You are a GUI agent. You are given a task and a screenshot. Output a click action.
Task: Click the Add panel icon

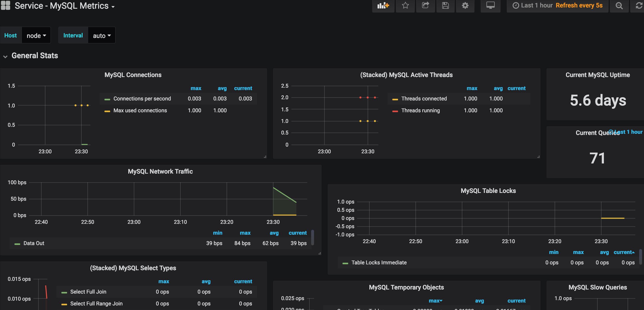tap(383, 6)
